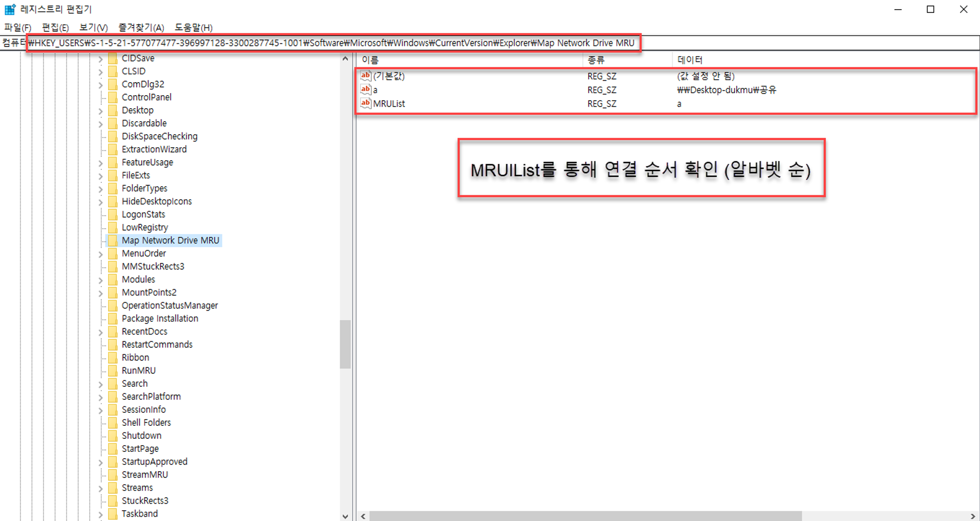Expand the FileExts key
The width and height of the screenshot is (980, 521).
(x=101, y=176)
